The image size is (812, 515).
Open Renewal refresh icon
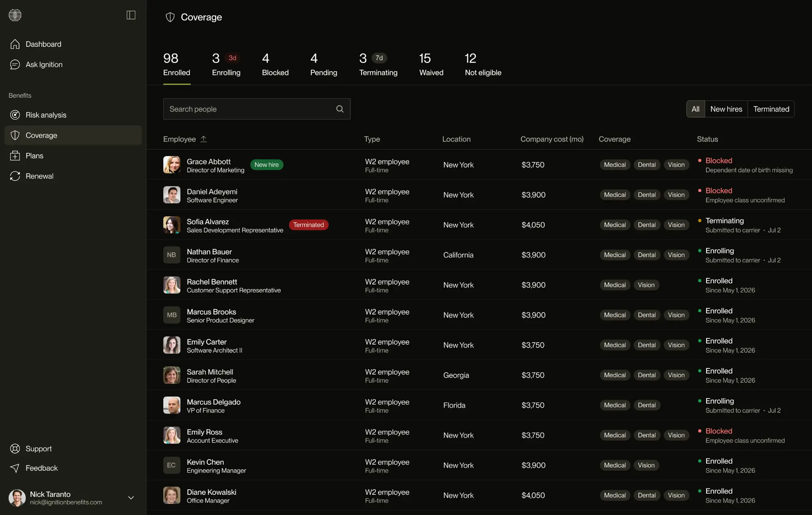click(15, 176)
